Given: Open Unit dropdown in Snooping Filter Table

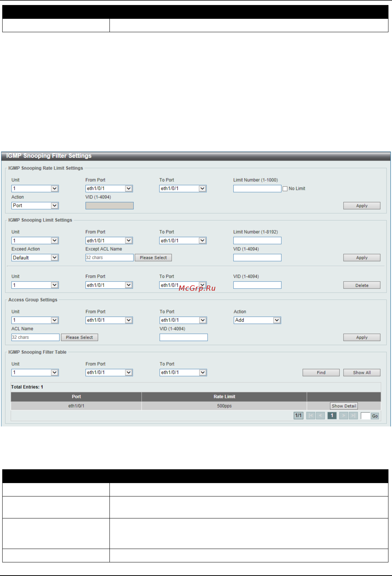Looking at the screenshot, I should click(35, 372).
